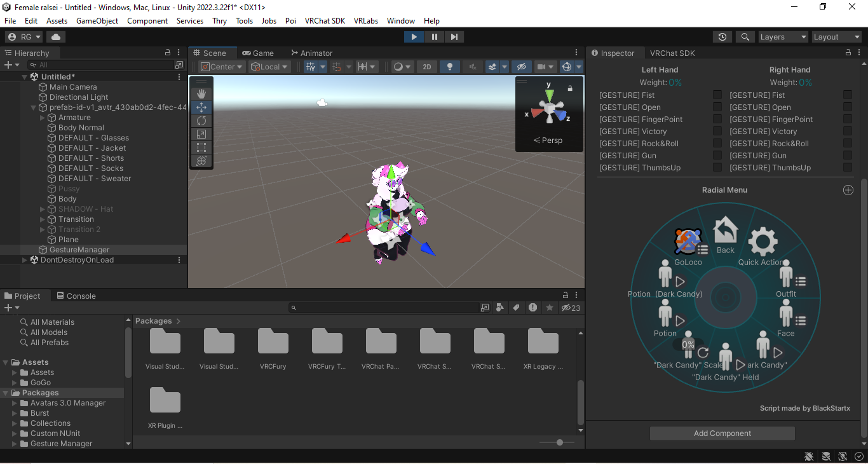
Task: Check left hand GESTURE Victory box
Action: tap(717, 132)
